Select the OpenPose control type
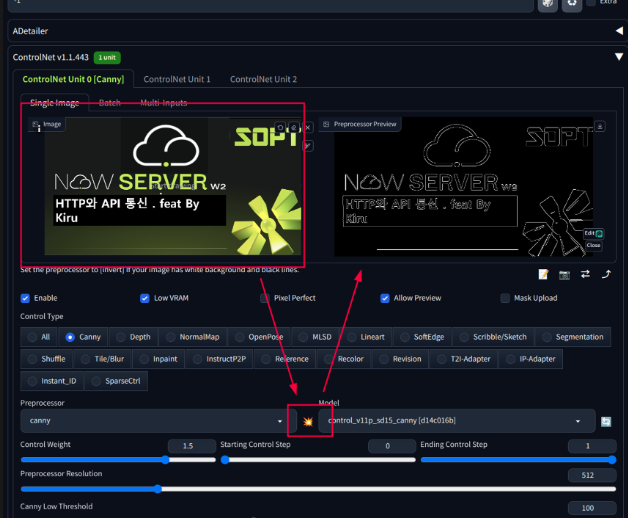 pyautogui.click(x=259, y=337)
